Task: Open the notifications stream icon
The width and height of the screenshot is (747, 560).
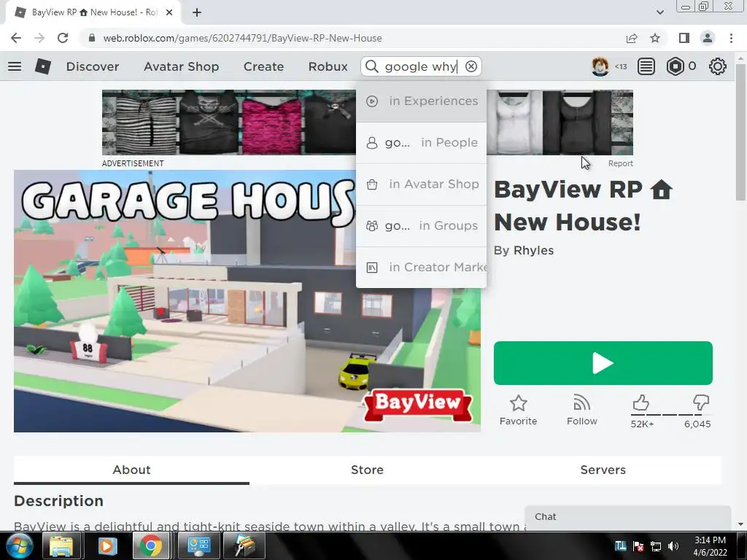Action: point(646,66)
